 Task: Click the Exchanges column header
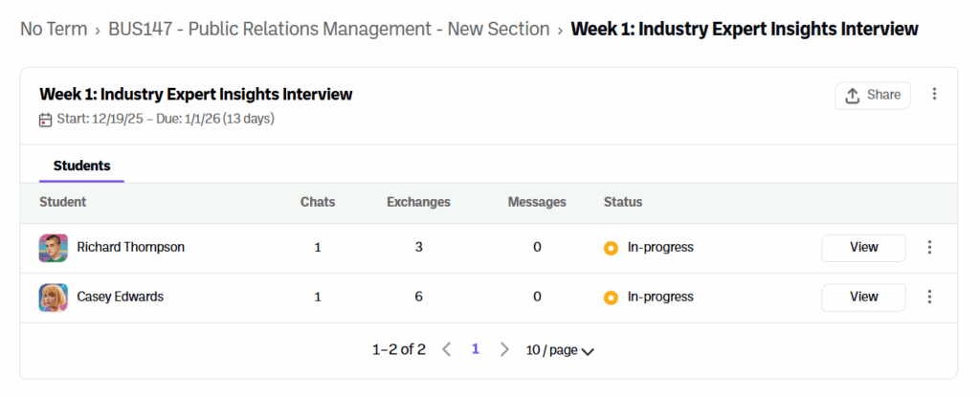418,202
